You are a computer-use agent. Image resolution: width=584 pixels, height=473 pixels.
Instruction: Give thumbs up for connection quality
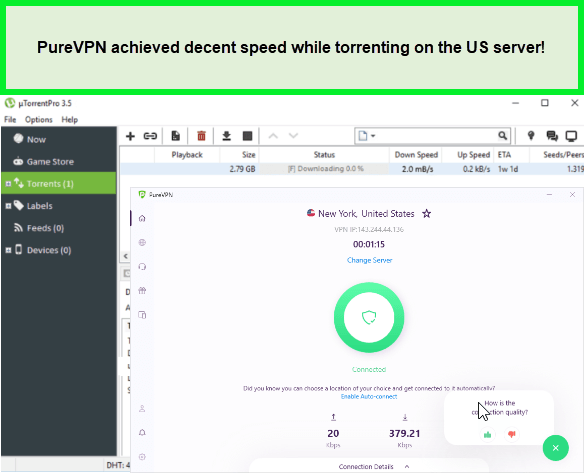(x=488, y=434)
